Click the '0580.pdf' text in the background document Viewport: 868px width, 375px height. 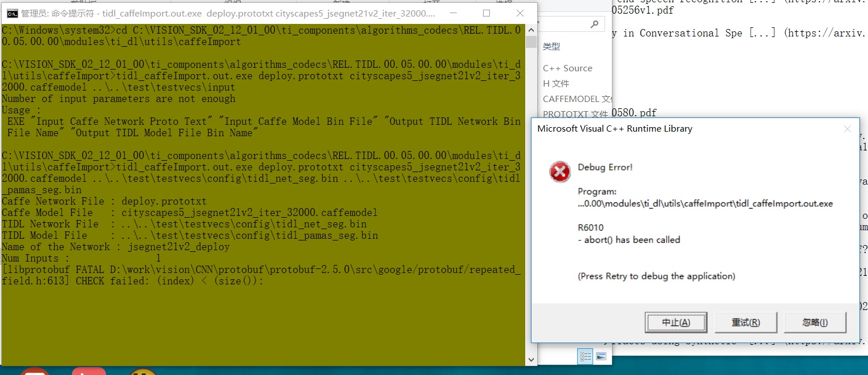tap(634, 112)
